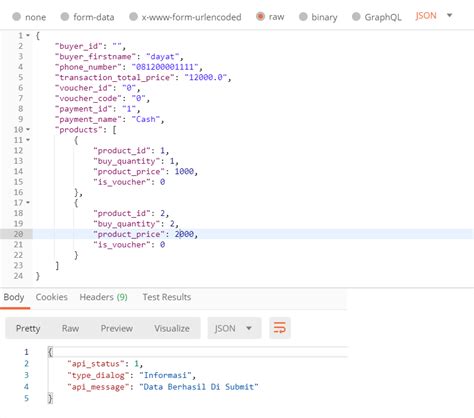
Task: Click the "12000.0" total price value
Action: pyautogui.click(x=206, y=77)
